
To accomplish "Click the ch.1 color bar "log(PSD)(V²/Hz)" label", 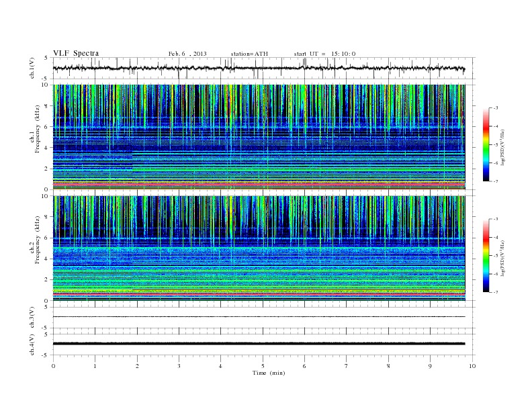I will pos(503,147).
